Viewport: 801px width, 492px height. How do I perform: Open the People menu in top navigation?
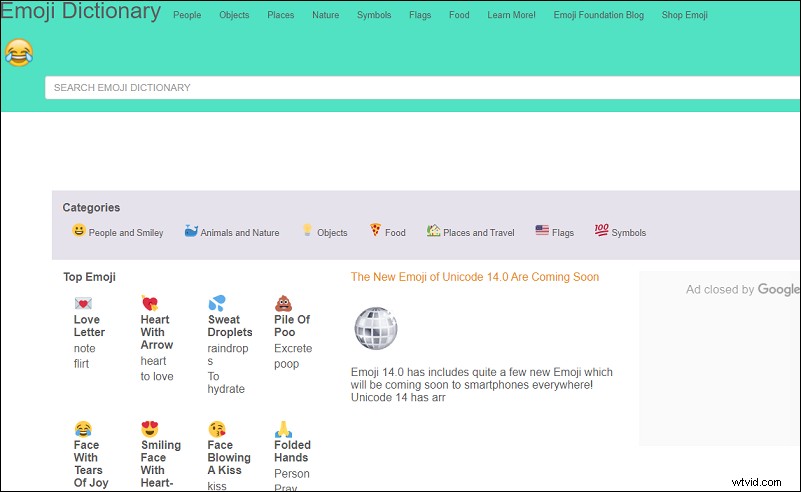point(187,15)
